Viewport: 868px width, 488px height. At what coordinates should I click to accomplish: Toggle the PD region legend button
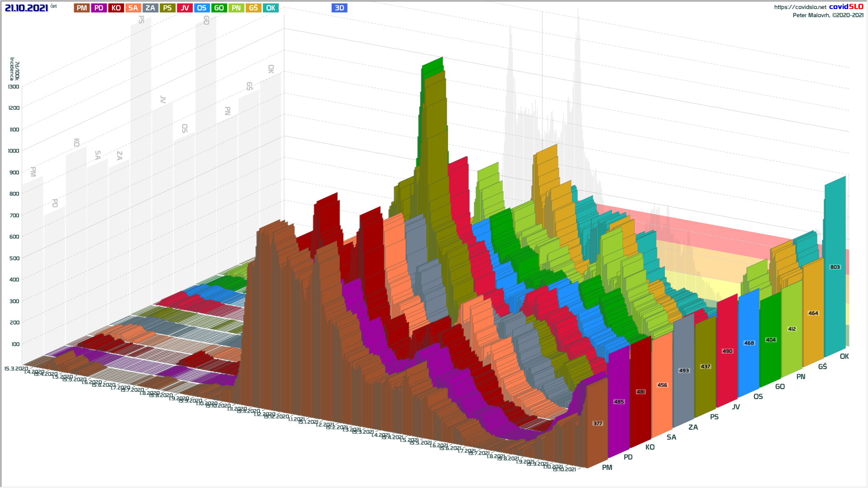[x=99, y=8]
